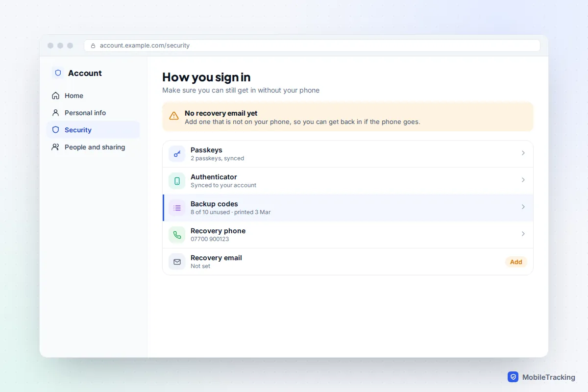588x392 pixels.
Task: Click the MobileTracking shield logo icon
Action: pyautogui.click(x=513, y=377)
